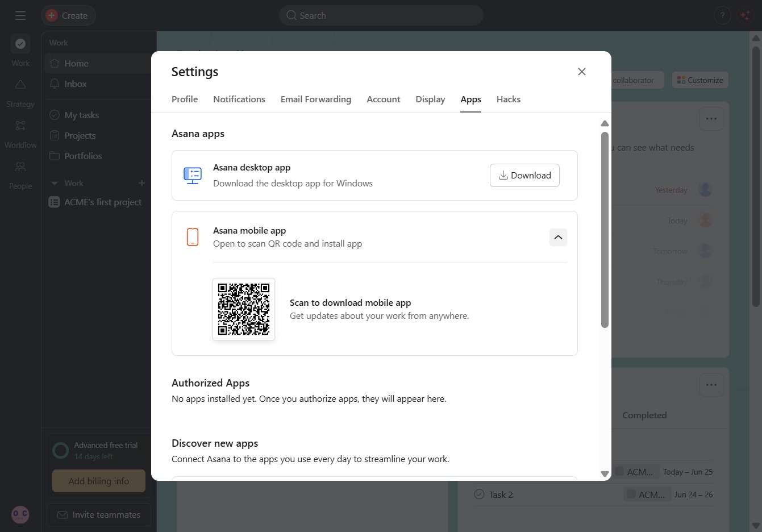
Task: Click the '14 days left' trial text
Action: point(94,456)
